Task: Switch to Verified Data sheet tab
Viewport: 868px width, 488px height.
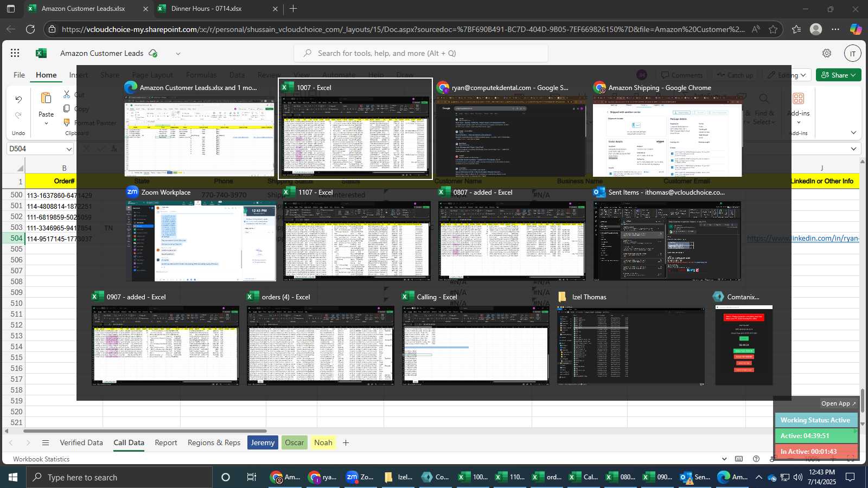Action: tap(81, 442)
